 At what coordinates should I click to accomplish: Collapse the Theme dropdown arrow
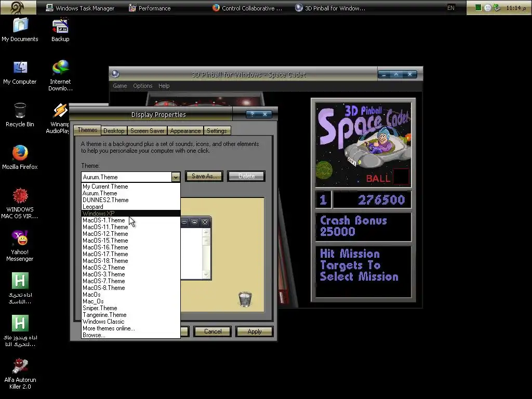click(176, 177)
